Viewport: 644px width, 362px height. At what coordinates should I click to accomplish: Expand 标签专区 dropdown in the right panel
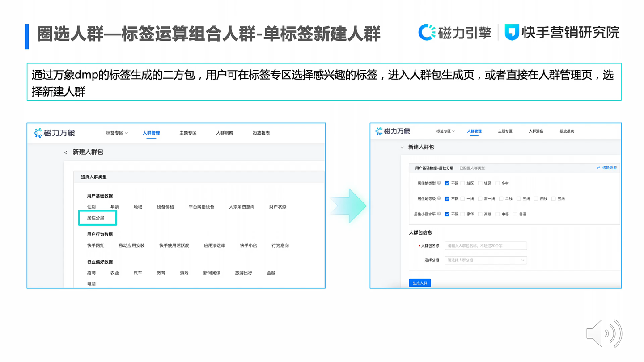coord(445,131)
